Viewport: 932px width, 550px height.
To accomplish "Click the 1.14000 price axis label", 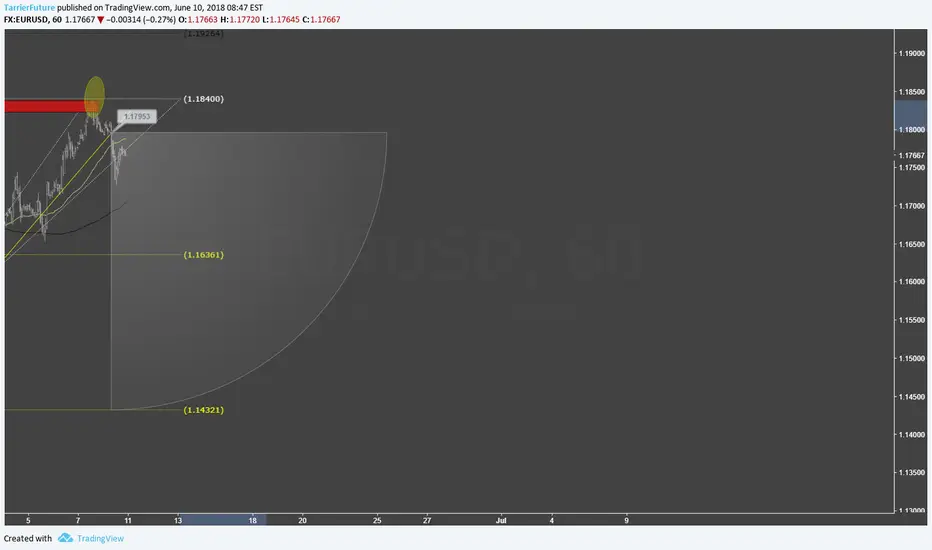I will coord(912,435).
